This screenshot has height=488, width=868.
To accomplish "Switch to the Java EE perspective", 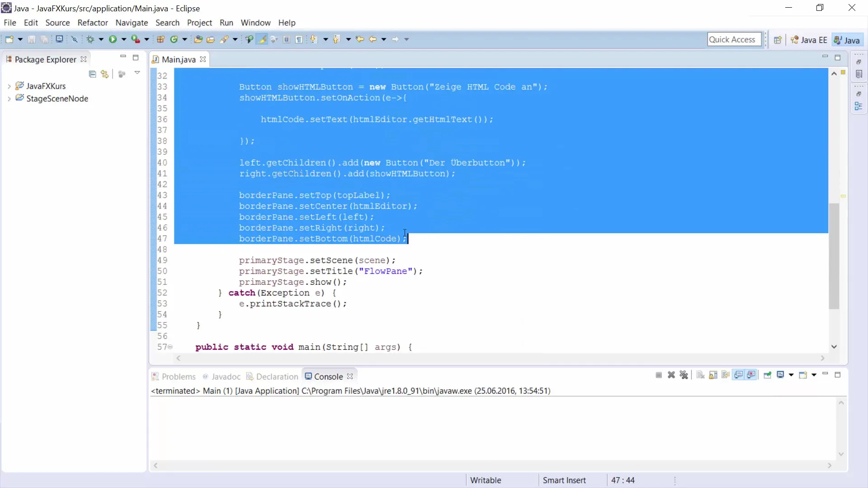I will click(x=809, y=40).
